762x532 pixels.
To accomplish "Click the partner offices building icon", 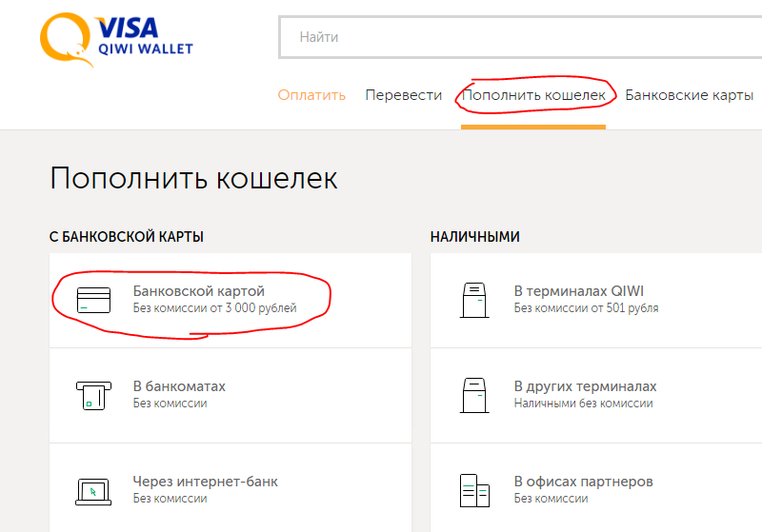I will [x=474, y=490].
